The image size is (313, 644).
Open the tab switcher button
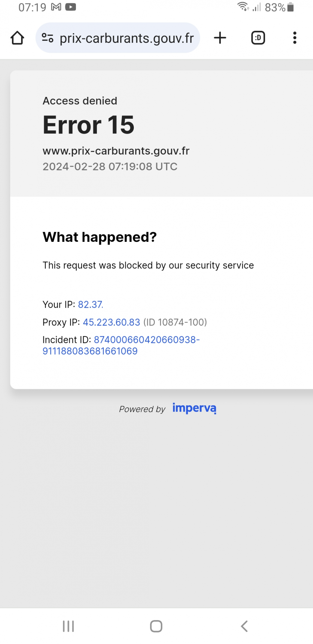258,38
